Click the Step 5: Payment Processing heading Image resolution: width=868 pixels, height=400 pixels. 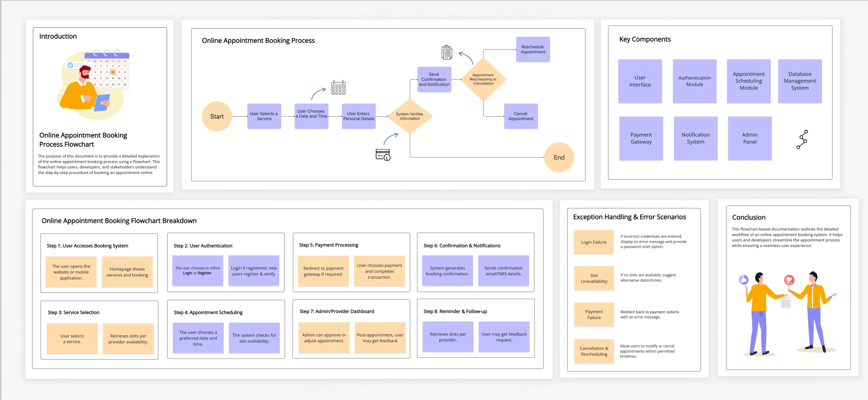point(328,245)
